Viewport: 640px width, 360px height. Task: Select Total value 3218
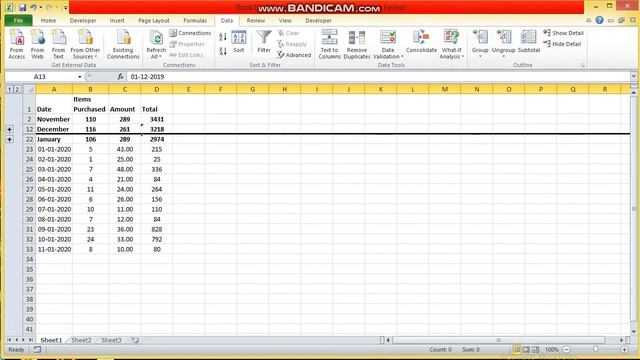coord(157,129)
